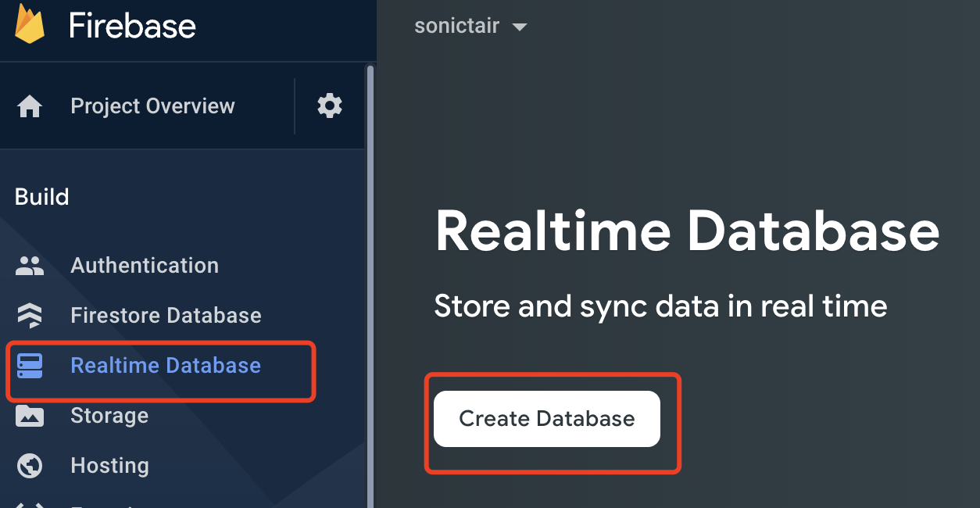Click the Firebase wordmark text
Screen dimensions: 980x508
[x=132, y=27]
